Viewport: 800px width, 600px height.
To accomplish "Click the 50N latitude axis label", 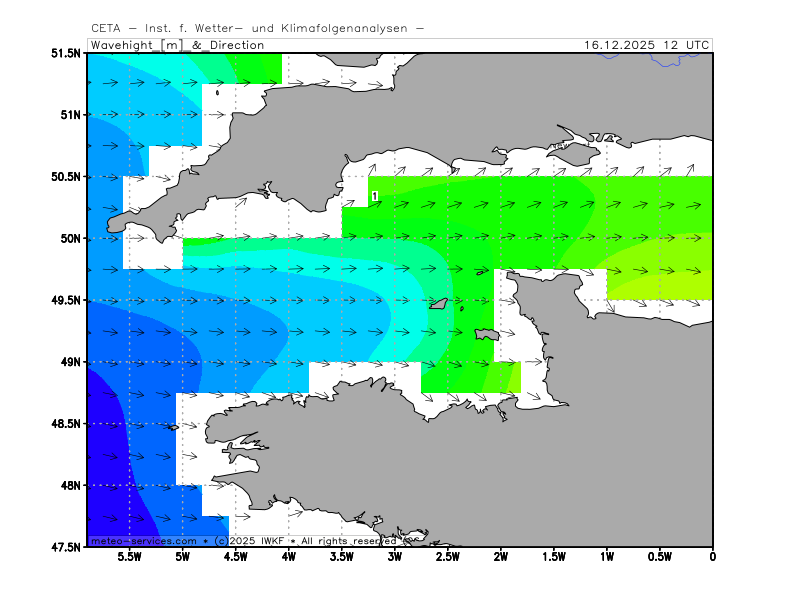I will tap(69, 238).
